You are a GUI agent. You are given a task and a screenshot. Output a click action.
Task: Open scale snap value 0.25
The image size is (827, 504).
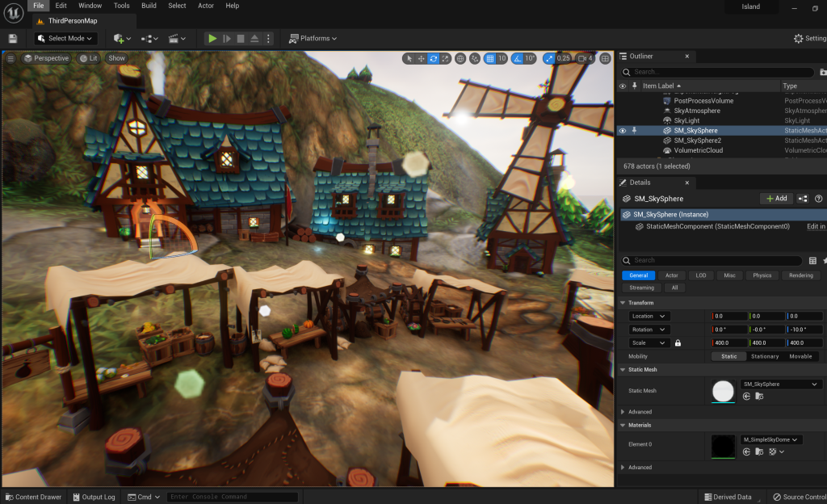pos(563,58)
